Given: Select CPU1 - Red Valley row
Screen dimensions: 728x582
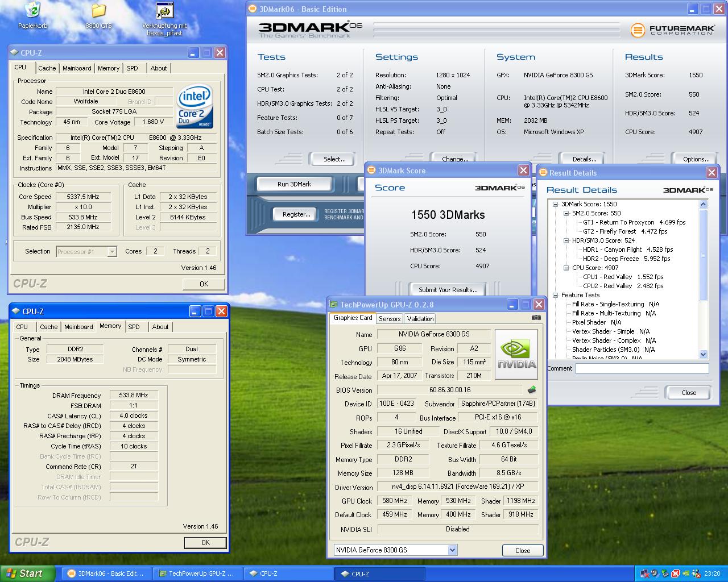Looking at the screenshot, I should click(x=623, y=277).
